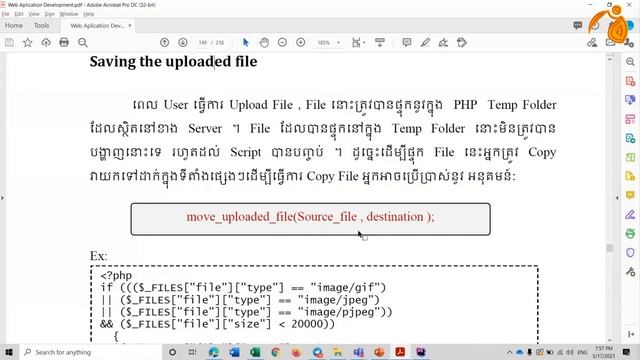640x360 pixels.
Task: Activate the Hand pan tool
Action: 264,42
